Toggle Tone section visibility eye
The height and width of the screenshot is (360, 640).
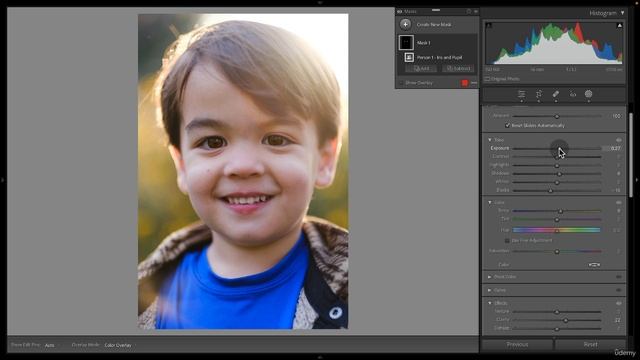pos(619,140)
